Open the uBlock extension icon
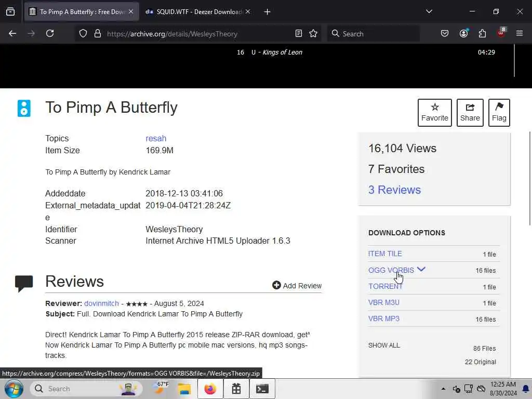Viewport: 532px width, 399px height. click(501, 33)
